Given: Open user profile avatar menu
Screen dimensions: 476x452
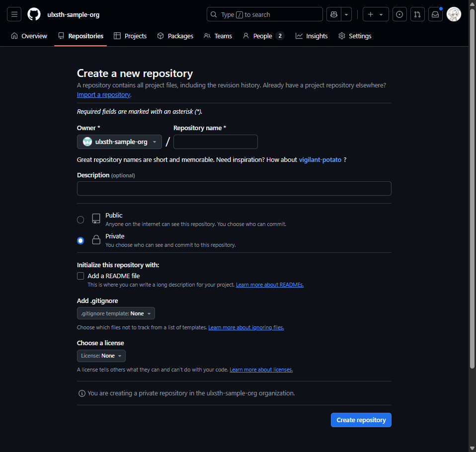Looking at the screenshot, I should [x=454, y=14].
